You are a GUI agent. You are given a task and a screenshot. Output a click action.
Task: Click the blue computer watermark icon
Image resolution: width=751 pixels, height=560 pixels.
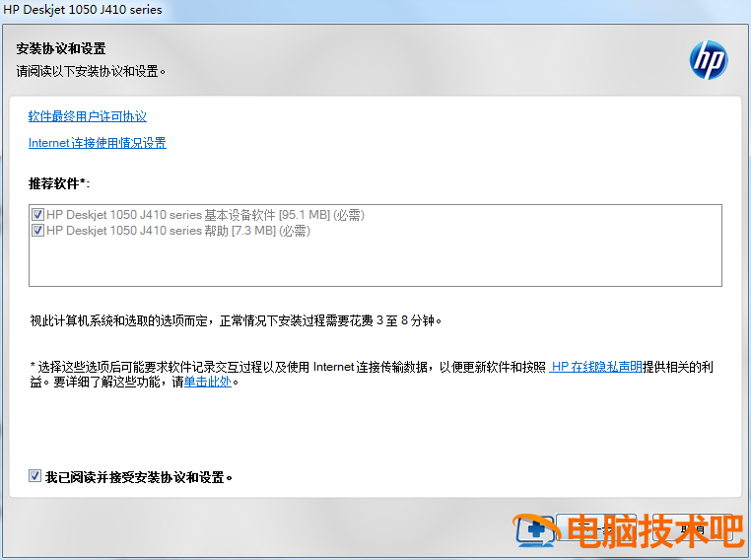(x=535, y=529)
